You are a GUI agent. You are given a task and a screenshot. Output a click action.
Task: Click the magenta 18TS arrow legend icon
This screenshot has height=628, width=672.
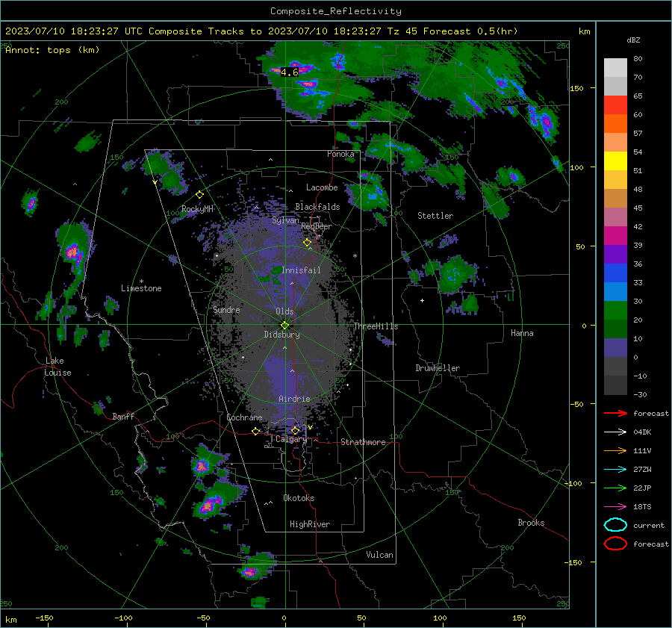coord(615,507)
